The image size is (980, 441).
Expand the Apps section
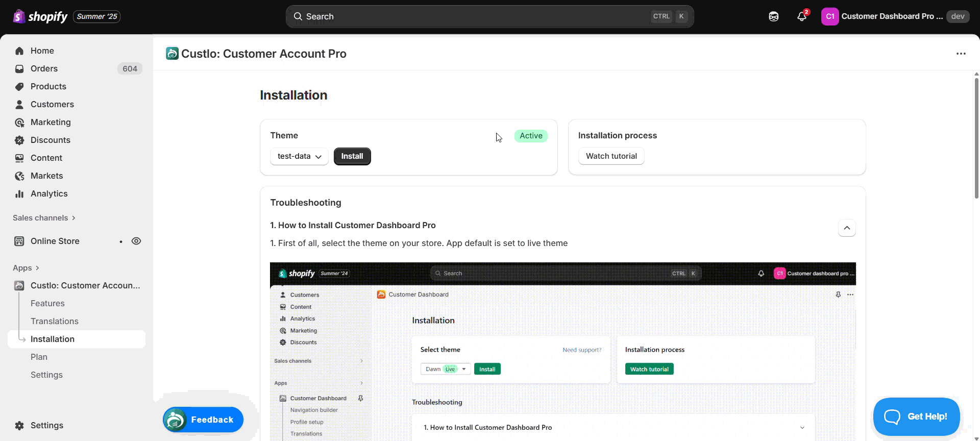tap(26, 268)
